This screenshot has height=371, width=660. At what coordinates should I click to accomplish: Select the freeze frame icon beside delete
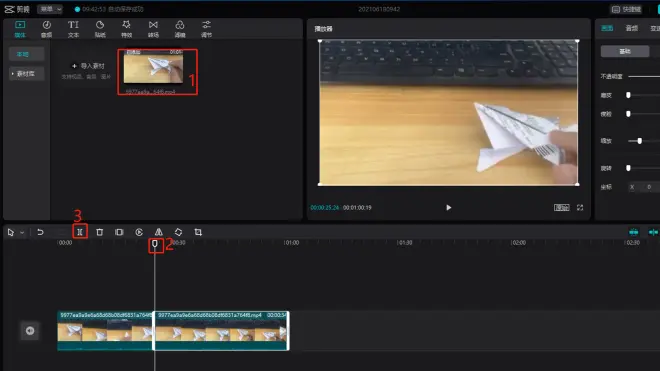coord(119,232)
